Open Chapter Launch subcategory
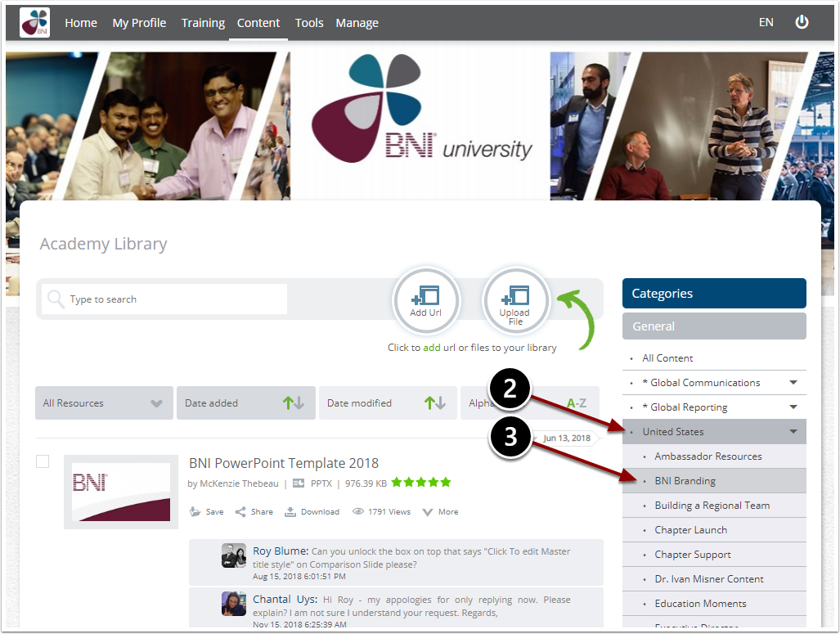 [714, 530]
